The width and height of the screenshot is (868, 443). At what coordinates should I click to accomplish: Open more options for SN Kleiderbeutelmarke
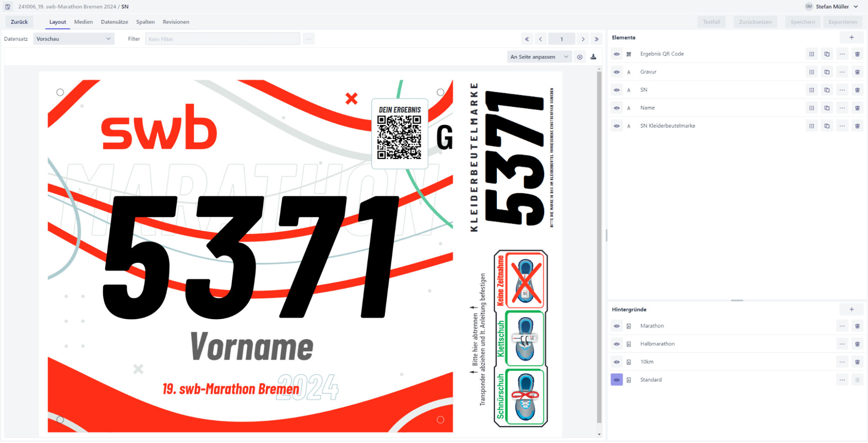[842, 126]
